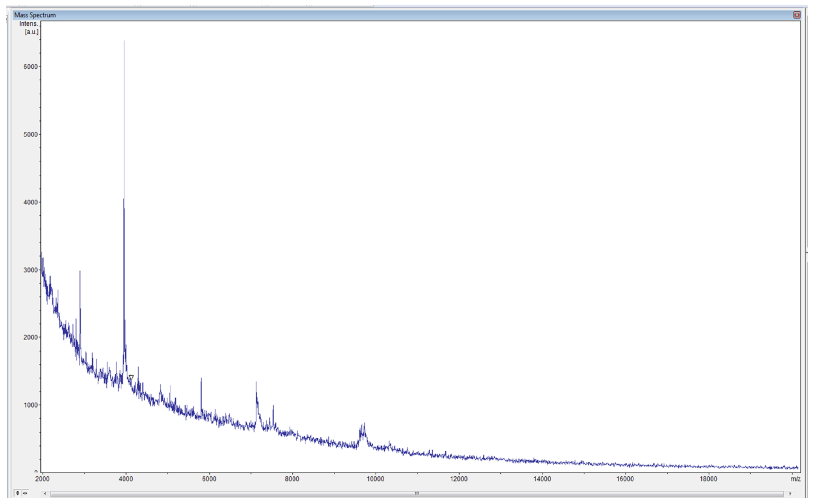Click the 3000 label on the intensity axis
The width and height of the screenshot is (814, 504).
pos(30,270)
